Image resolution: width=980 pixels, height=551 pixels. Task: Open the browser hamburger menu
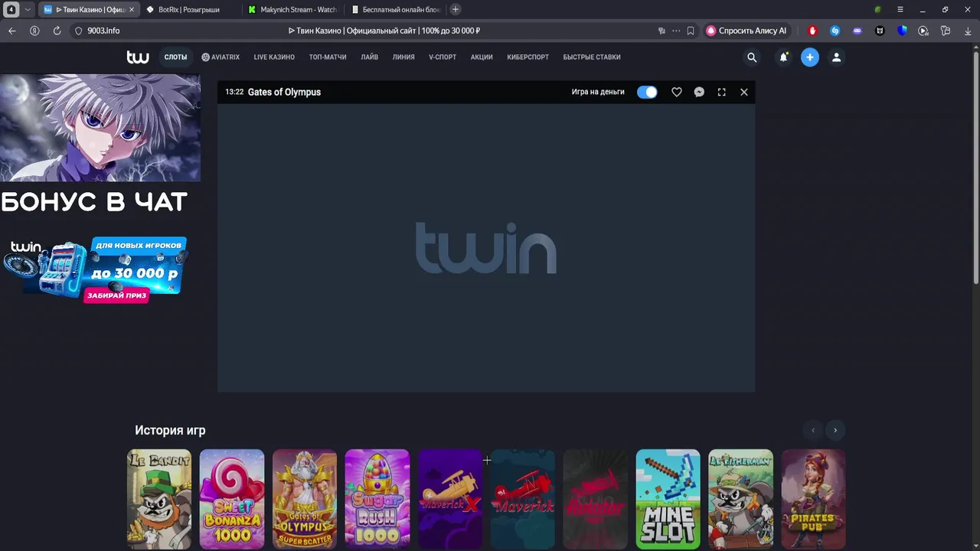click(900, 9)
